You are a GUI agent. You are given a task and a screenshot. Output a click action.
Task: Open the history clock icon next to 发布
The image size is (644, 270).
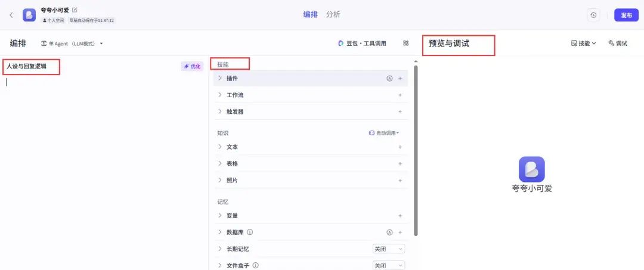(x=593, y=15)
